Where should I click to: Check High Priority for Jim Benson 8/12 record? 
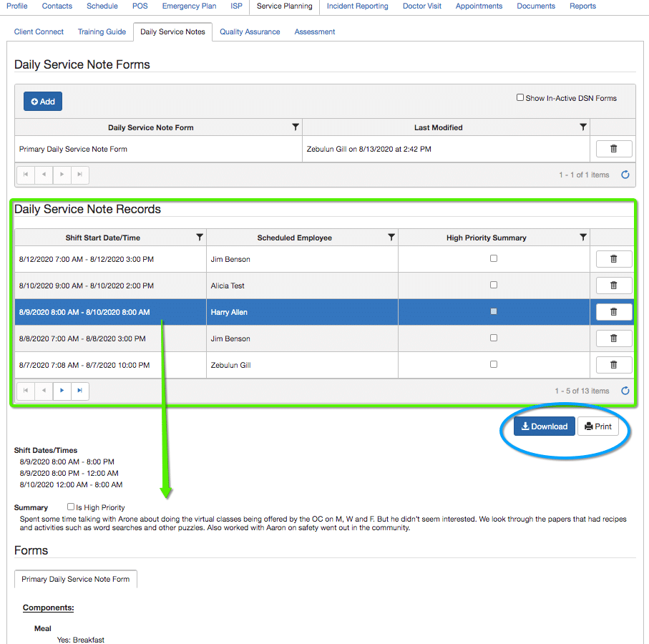[x=494, y=259]
